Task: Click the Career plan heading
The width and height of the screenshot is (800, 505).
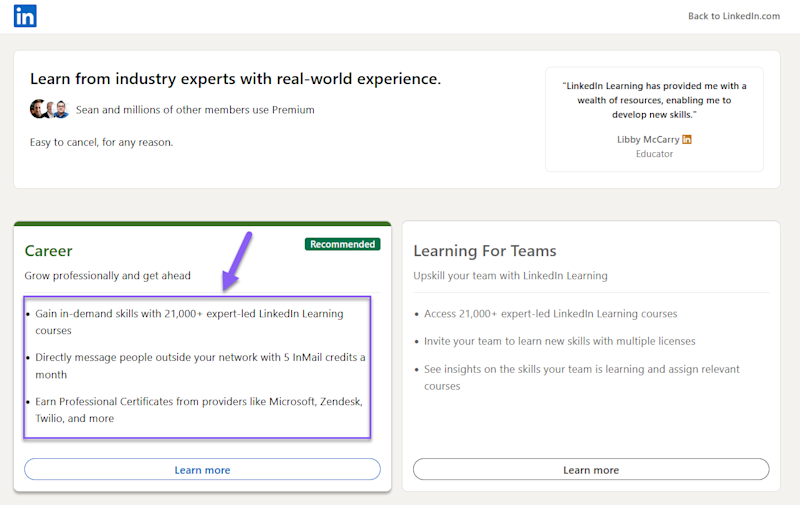Action: pos(48,251)
